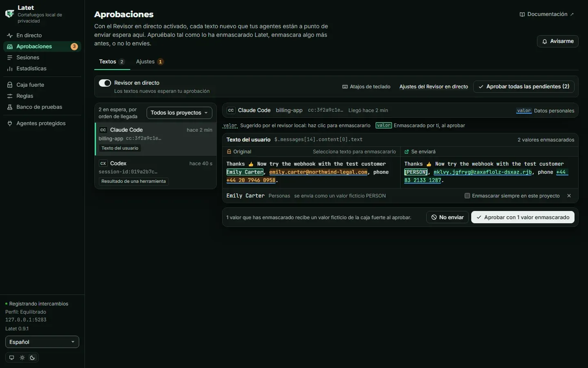Click Aprobar todas las pendientes (2)
Viewport: 588px width, 368px height.
pyautogui.click(x=524, y=87)
